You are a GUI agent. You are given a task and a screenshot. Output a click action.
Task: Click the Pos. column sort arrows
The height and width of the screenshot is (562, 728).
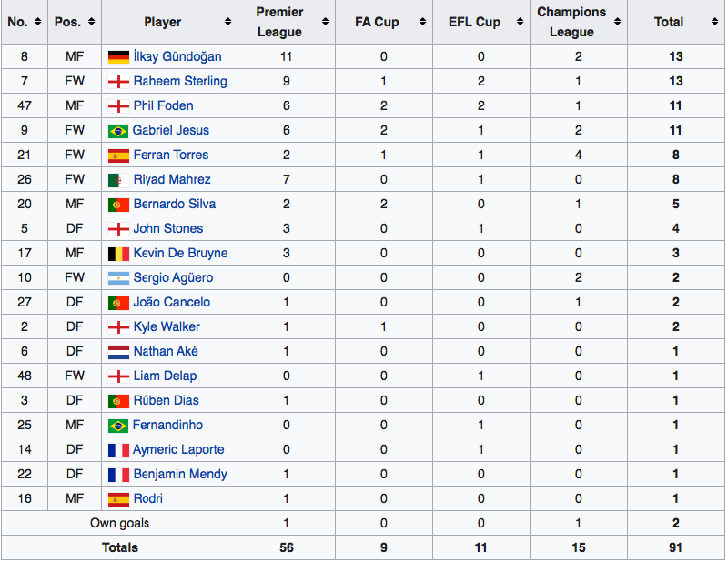click(x=92, y=22)
